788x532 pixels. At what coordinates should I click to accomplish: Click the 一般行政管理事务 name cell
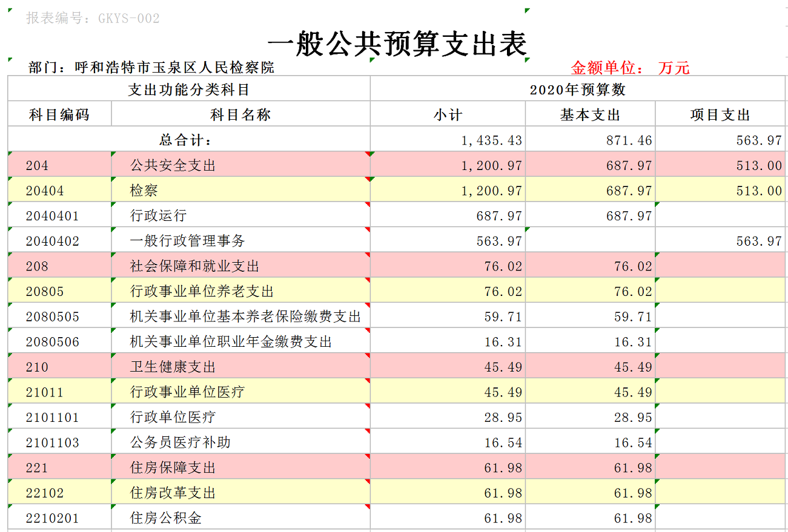click(x=241, y=241)
